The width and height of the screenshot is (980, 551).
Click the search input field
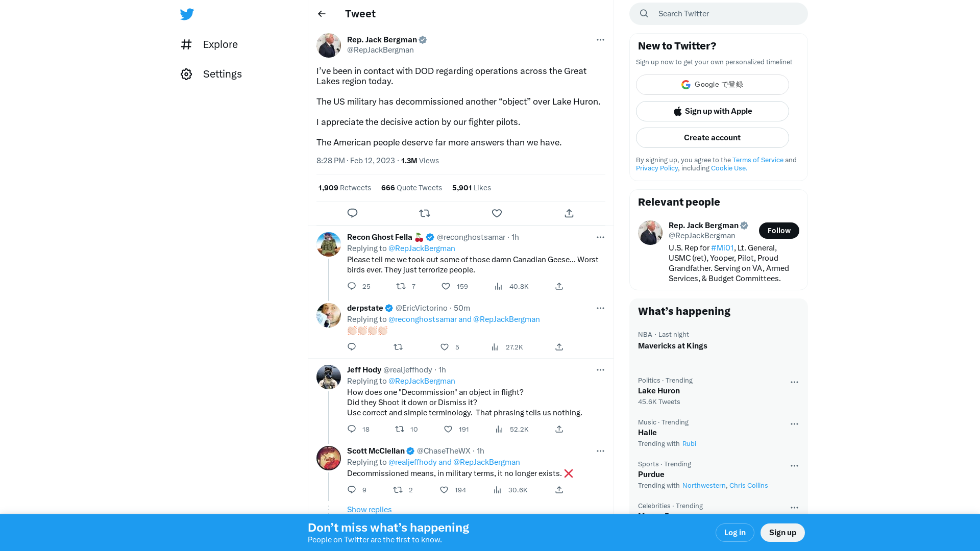point(718,13)
